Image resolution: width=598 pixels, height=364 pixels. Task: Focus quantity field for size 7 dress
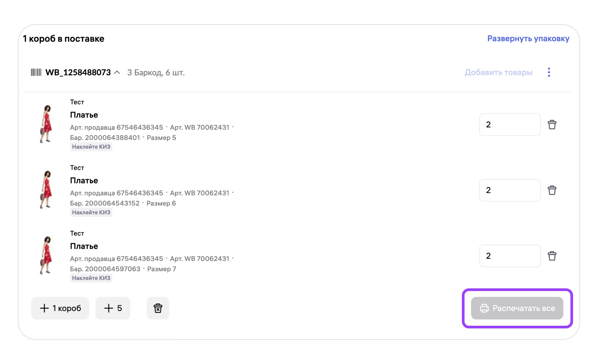[x=510, y=256]
